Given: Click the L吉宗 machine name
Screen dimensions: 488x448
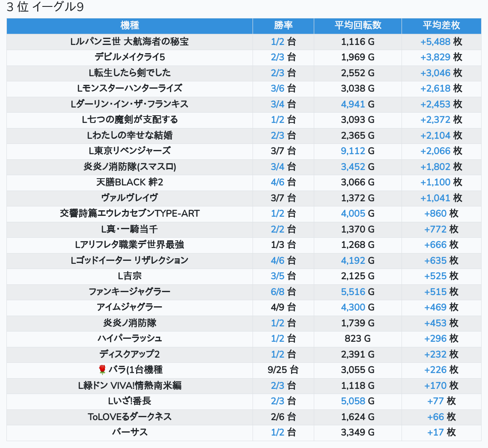Looking at the screenshot, I should pos(129,276).
